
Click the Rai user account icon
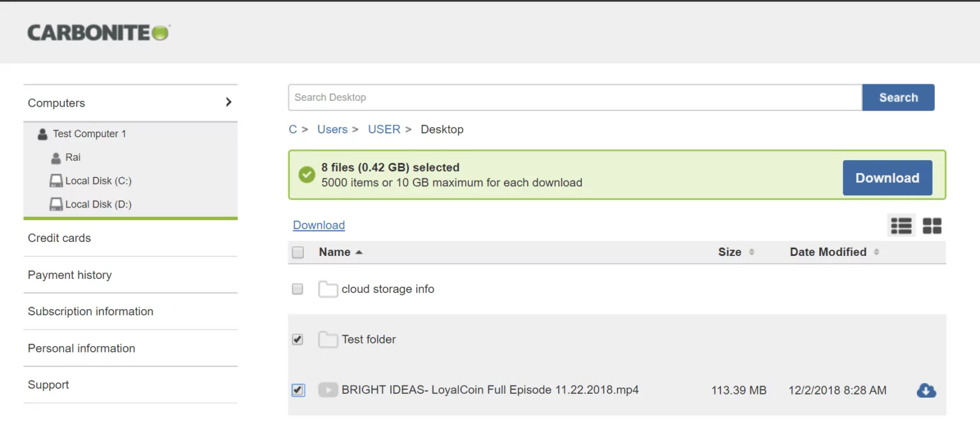click(57, 158)
